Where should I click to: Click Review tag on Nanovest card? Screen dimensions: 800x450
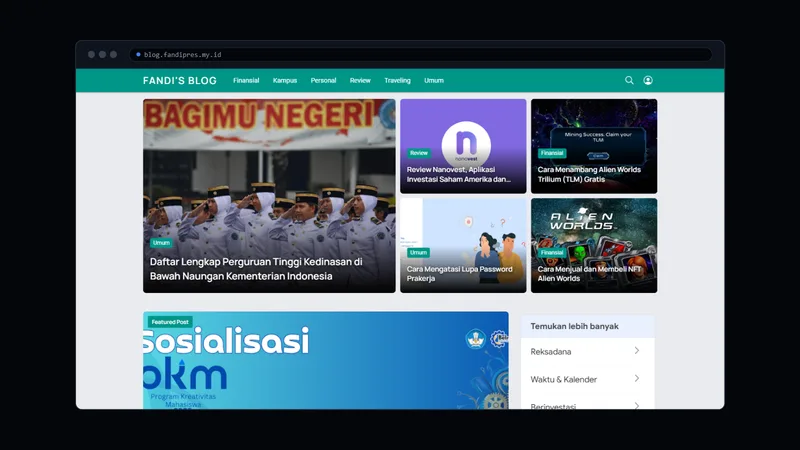click(x=418, y=153)
